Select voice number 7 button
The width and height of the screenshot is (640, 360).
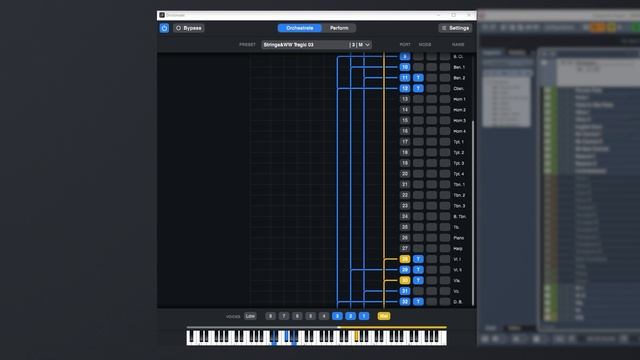click(x=284, y=316)
